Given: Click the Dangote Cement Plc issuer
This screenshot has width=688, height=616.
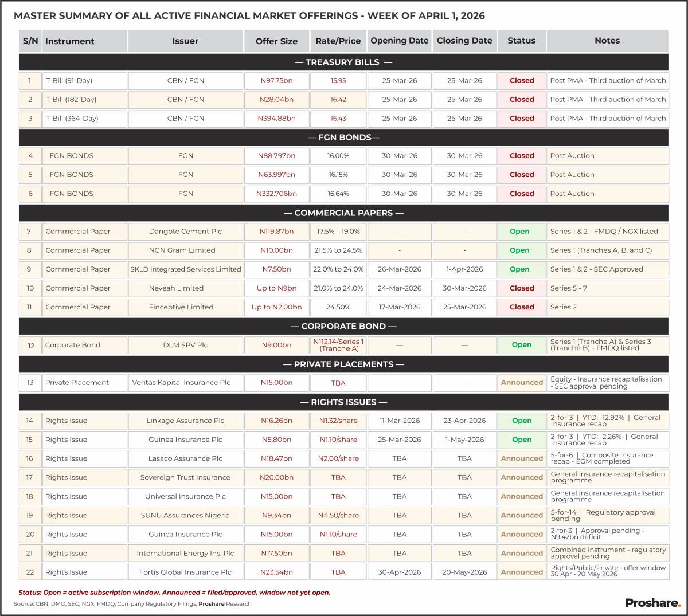Looking at the screenshot, I should 186,232.
